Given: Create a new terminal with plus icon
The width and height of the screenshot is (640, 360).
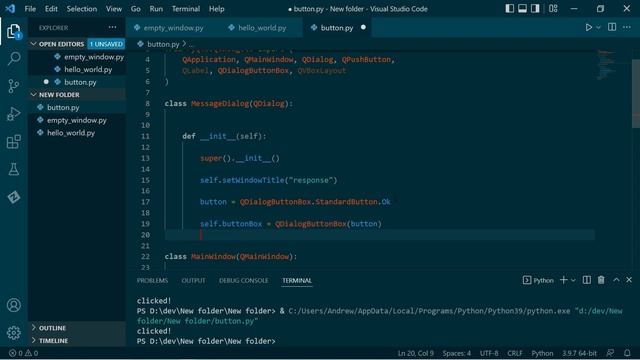Looking at the screenshot, I should (564, 280).
